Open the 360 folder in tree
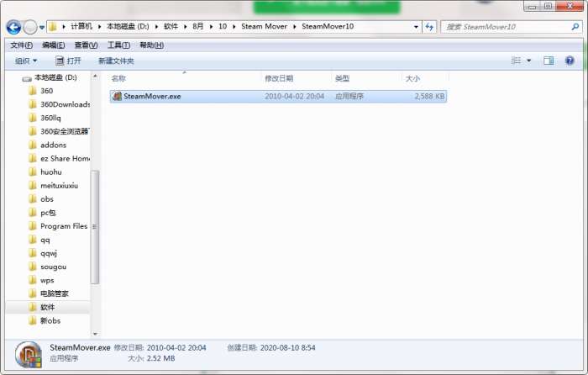The image size is (588, 375). tap(46, 91)
